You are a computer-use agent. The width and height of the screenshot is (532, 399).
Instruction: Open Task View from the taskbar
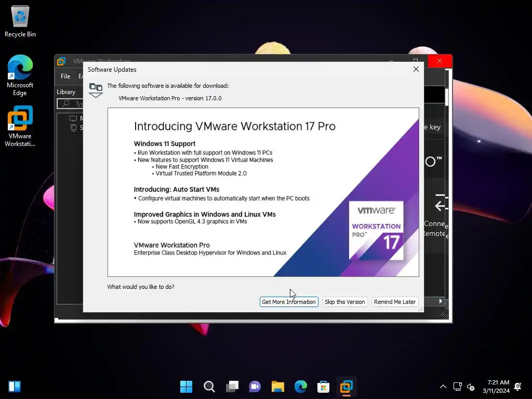coord(232,387)
